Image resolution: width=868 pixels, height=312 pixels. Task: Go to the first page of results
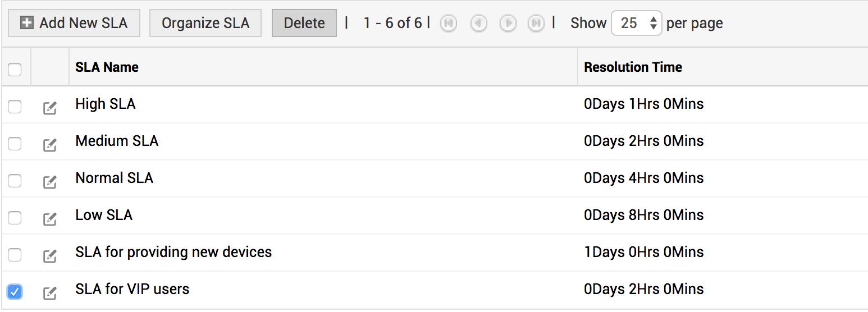[448, 23]
